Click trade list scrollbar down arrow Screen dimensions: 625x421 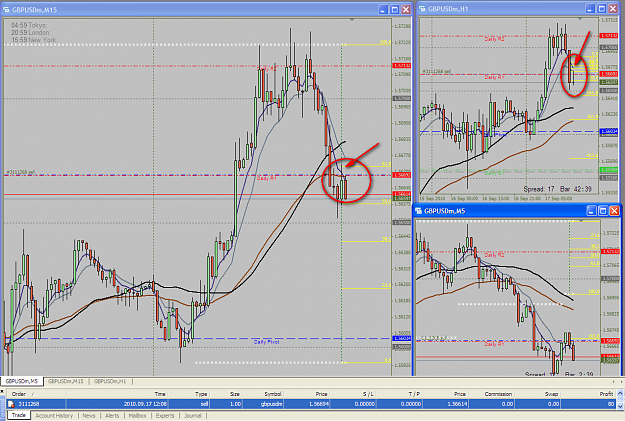click(x=620, y=406)
